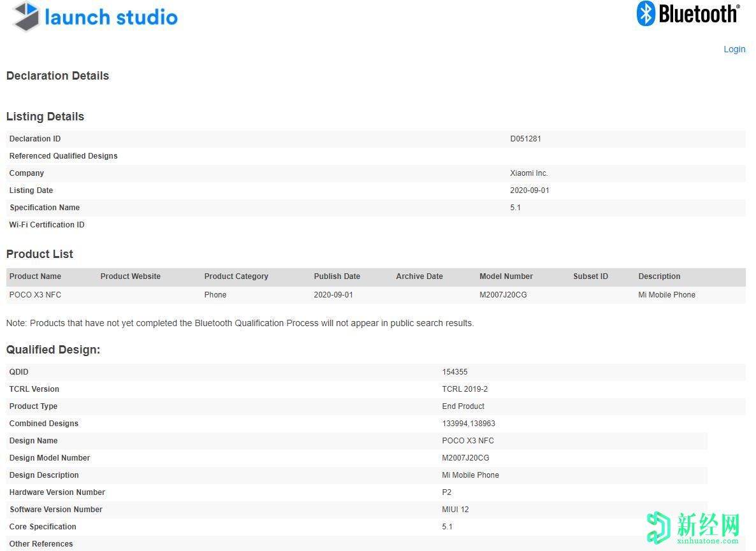Click the Listing Details heading
The width and height of the screenshot is (756, 551).
[45, 117]
